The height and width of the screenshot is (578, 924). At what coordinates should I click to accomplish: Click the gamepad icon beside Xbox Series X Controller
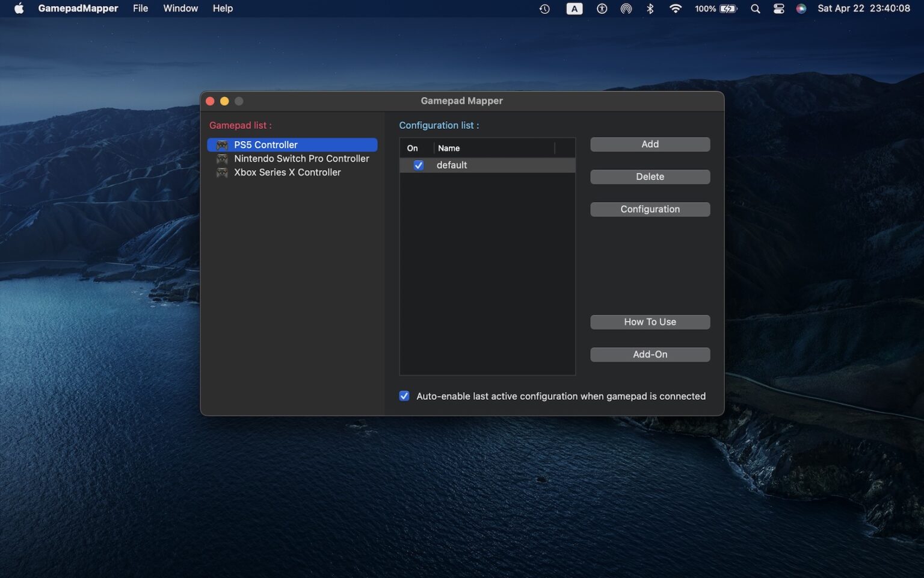[x=222, y=172]
